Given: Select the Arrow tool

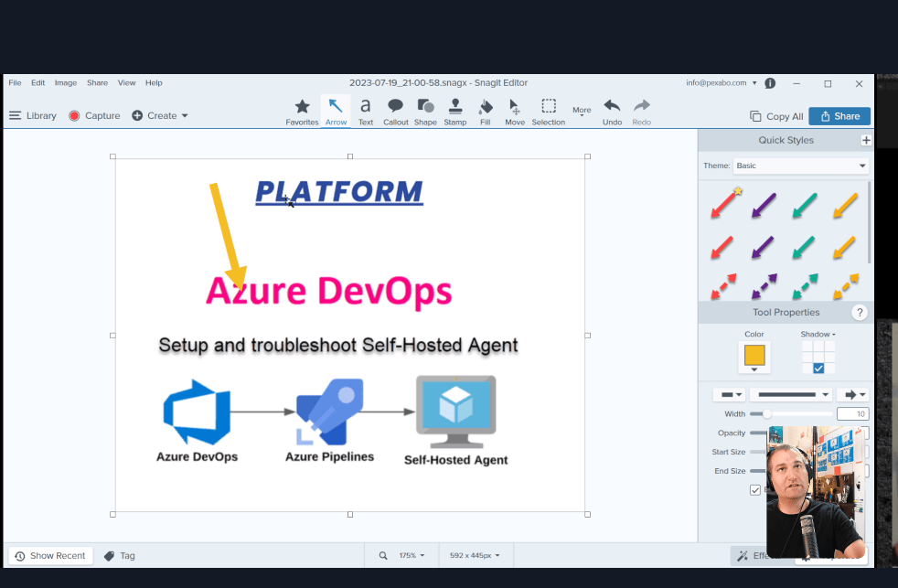Looking at the screenshot, I should coord(336,112).
